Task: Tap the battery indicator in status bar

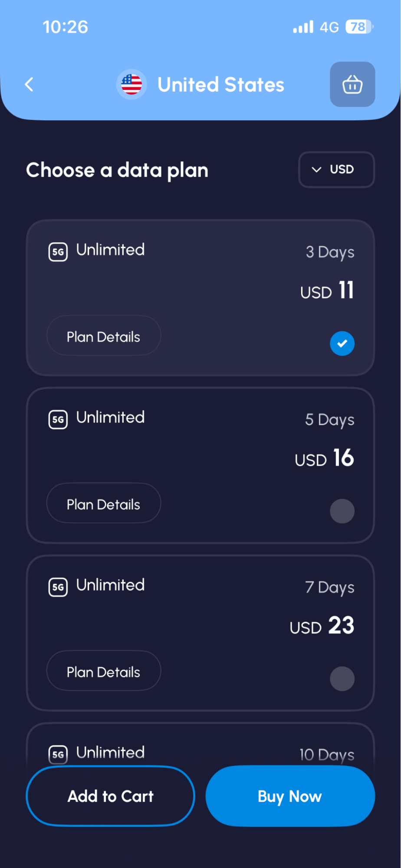Action: coord(359,27)
